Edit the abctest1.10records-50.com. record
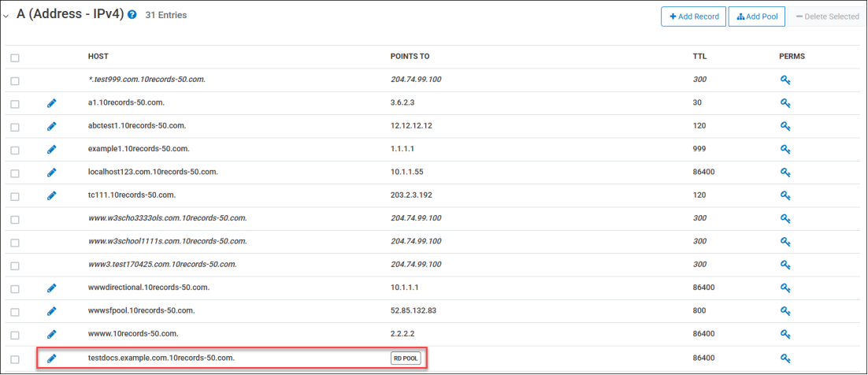The image size is (868, 375). (51, 126)
